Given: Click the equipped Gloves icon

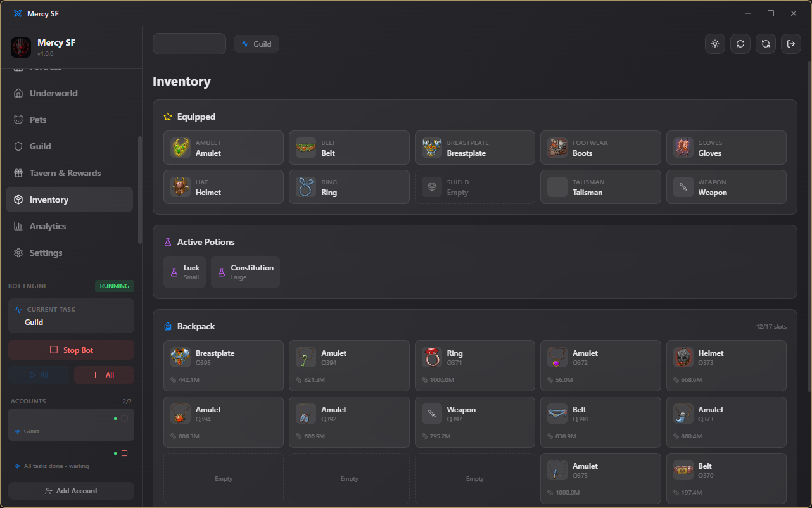Looking at the screenshot, I should click(683, 148).
